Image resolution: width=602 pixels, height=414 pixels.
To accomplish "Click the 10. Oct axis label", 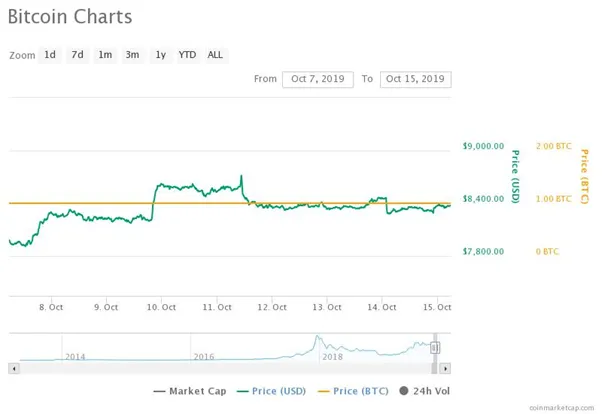I will (161, 308).
